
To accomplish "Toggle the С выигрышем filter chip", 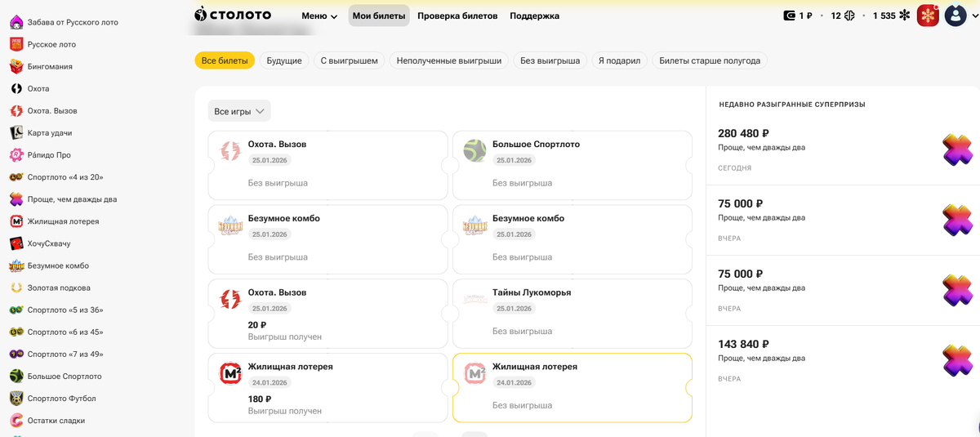I will (349, 60).
